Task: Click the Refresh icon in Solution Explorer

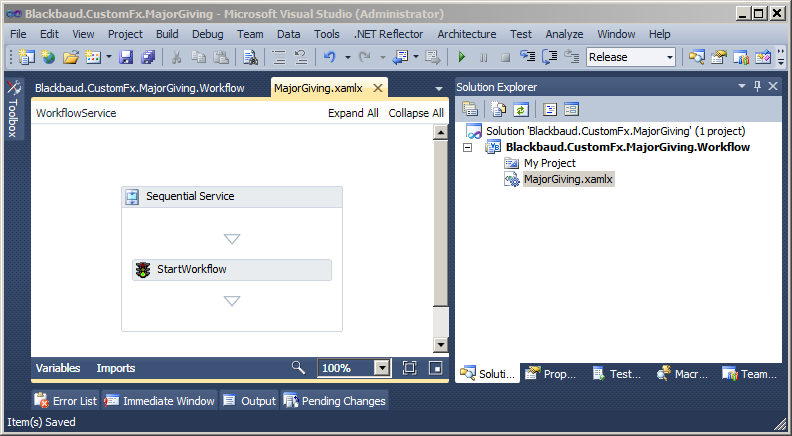Action: click(520, 109)
